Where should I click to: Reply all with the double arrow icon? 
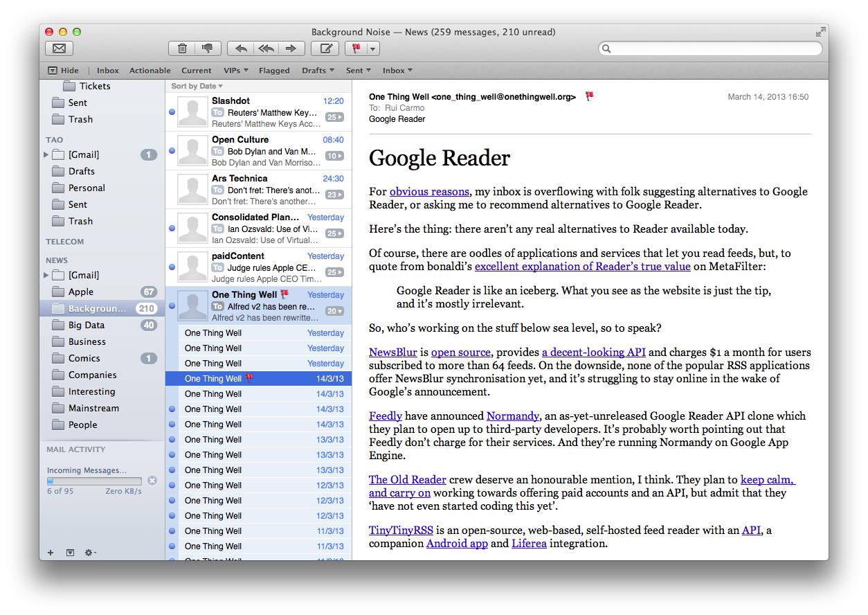point(266,48)
